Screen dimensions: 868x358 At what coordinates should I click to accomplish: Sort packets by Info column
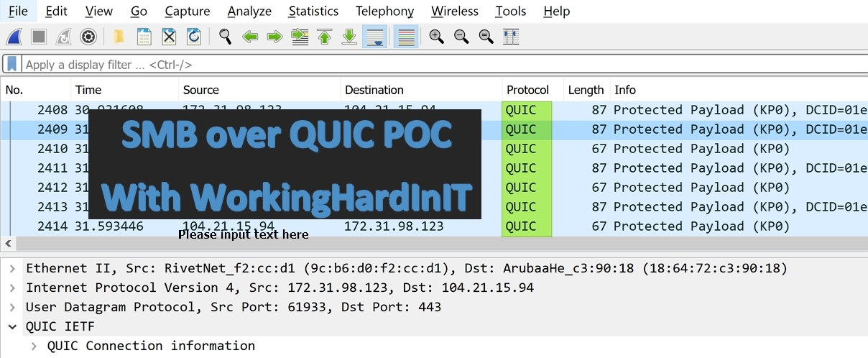[x=739, y=90]
